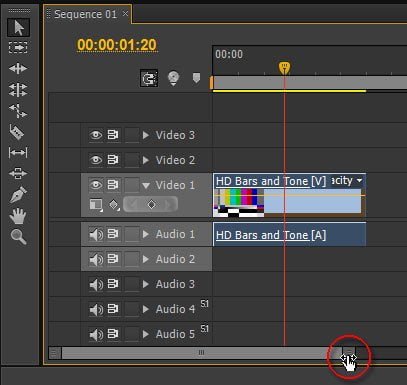Select the Rate Stretch tool
407x385 pixels.
(18, 111)
